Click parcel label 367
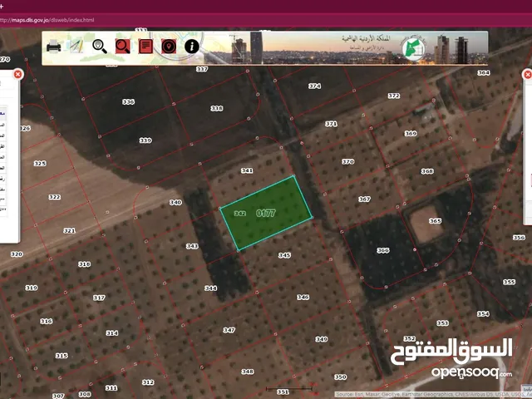The height and width of the screenshot is (399, 532). (x=364, y=199)
